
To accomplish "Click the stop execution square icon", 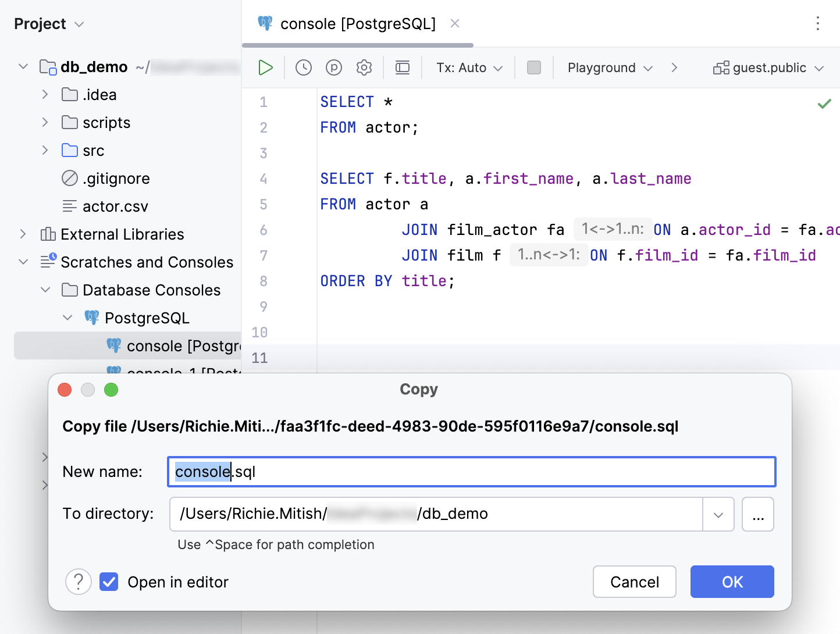I will pyautogui.click(x=533, y=67).
